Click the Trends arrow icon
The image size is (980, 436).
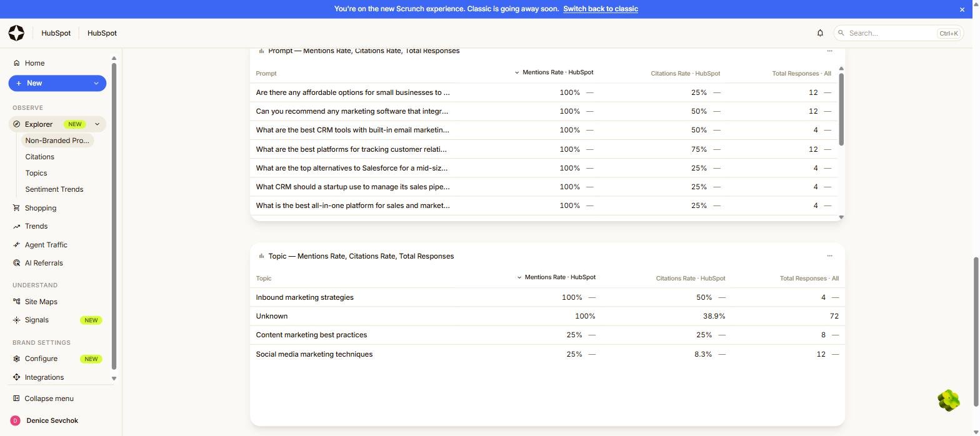pyautogui.click(x=16, y=226)
